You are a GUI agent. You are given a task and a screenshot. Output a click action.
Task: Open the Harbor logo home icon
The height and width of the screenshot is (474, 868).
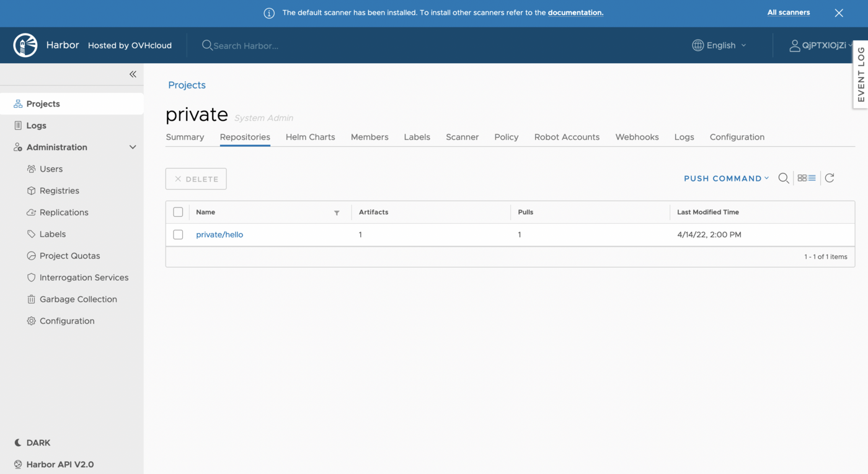[x=25, y=45]
